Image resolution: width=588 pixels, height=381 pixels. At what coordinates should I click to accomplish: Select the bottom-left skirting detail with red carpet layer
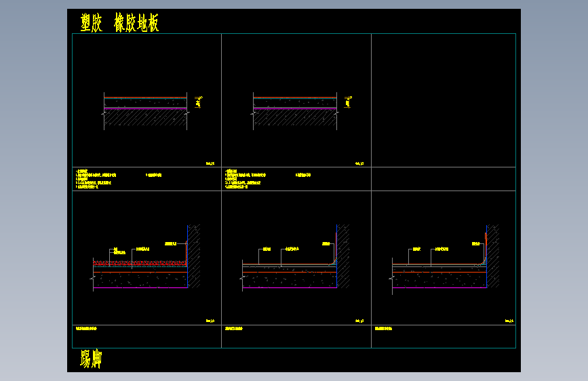[x=145, y=258]
